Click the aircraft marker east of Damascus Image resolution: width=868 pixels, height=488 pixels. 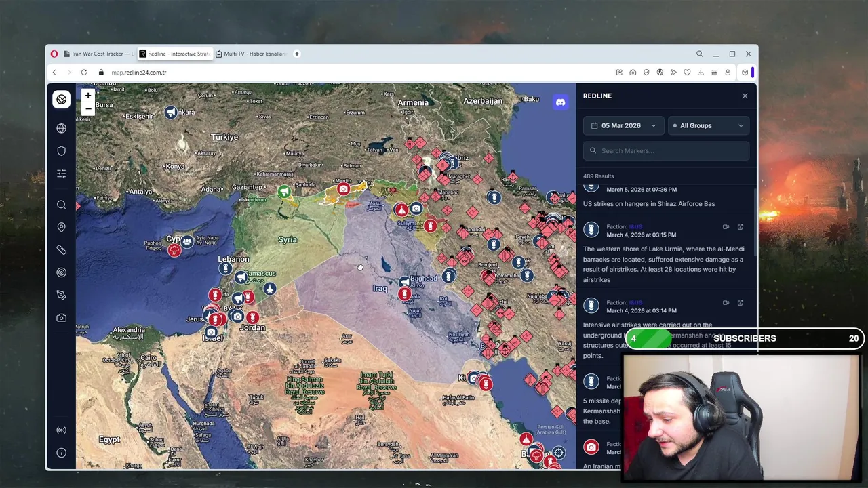pos(270,290)
